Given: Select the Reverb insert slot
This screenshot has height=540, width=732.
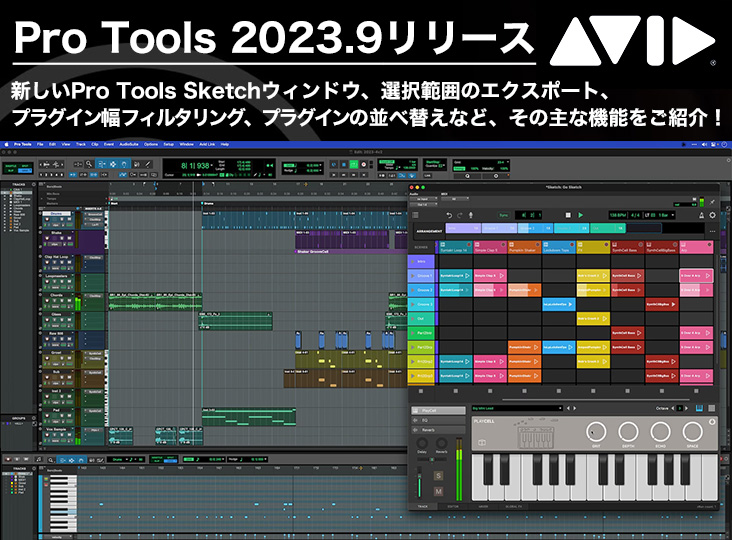Looking at the screenshot, I should [438, 430].
